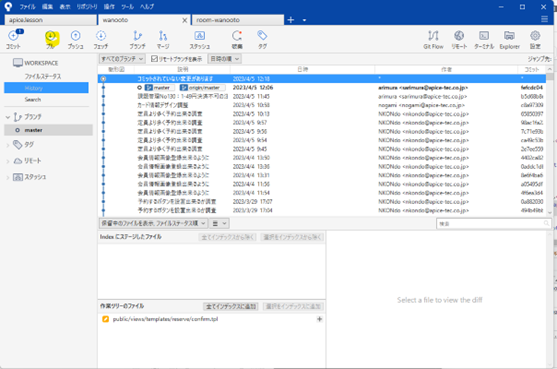557x369 pixels.
Task: Click the リモート cloud icon in the sidebar
Action: point(18,161)
